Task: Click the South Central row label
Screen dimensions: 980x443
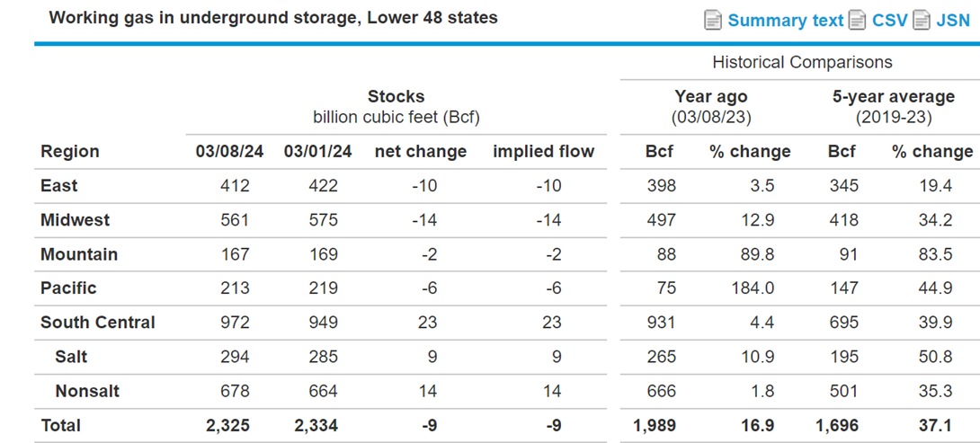Action: pyautogui.click(x=98, y=323)
